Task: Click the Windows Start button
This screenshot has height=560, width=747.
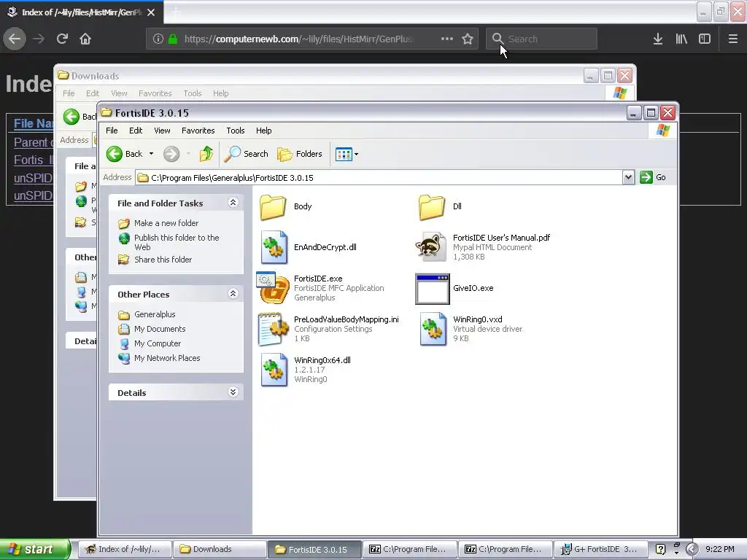Action: coord(35,549)
